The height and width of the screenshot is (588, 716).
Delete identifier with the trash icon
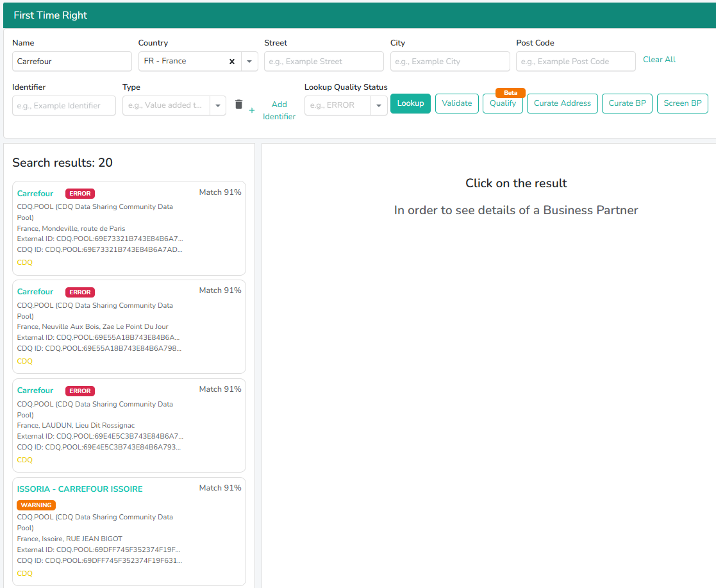click(x=238, y=105)
